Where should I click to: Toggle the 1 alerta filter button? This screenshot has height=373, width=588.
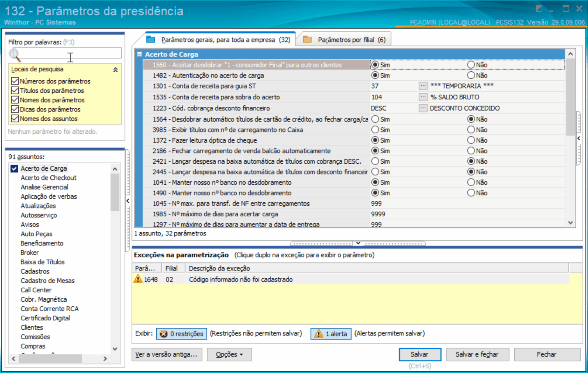click(331, 334)
